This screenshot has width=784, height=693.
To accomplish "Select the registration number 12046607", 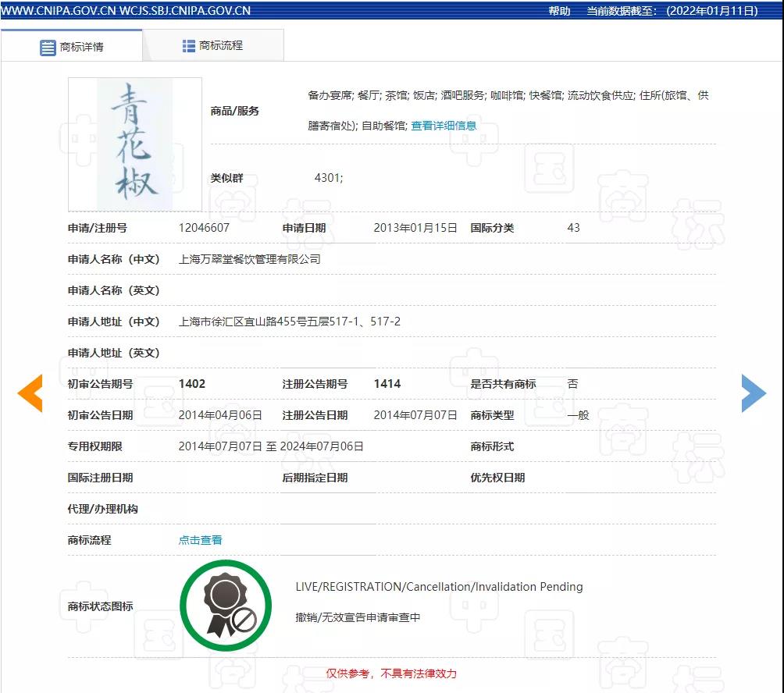I will [204, 228].
